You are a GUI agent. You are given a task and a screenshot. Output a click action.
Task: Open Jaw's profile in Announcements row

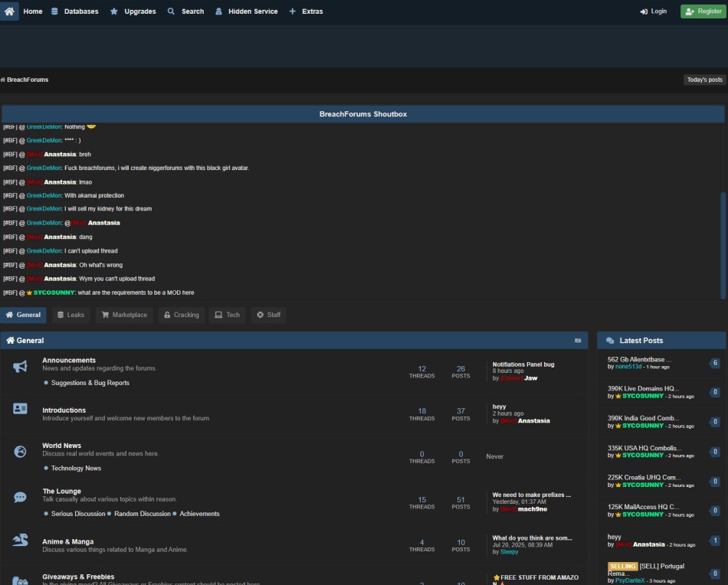click(x=531, y=378)
